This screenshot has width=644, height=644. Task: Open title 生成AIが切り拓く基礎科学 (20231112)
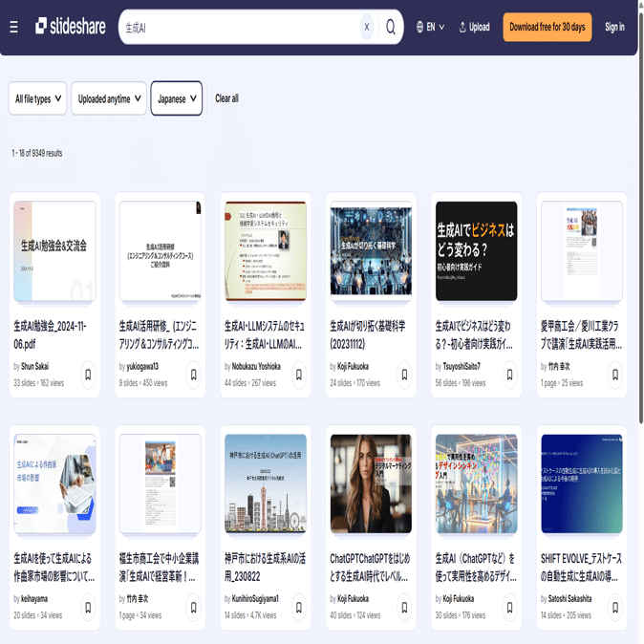coord(368,335)
